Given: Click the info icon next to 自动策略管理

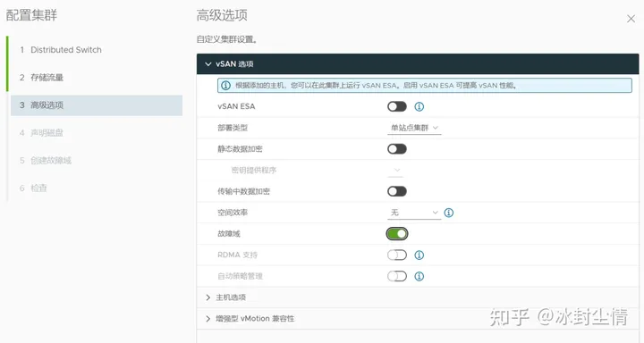Looking at the screenshot, I should coord(419,276).
